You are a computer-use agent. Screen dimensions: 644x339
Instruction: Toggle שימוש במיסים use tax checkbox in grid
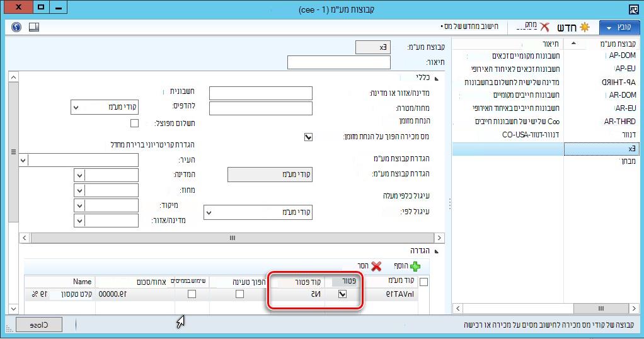[x=192, y=294]
